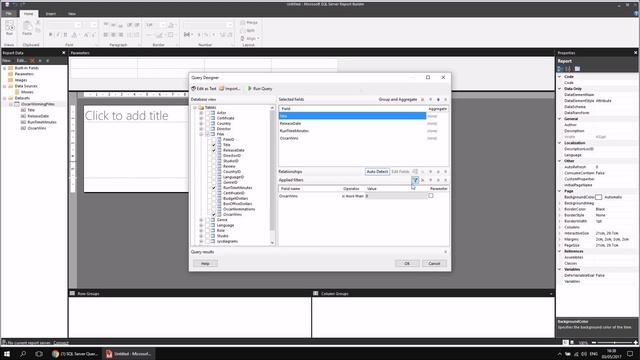The width and height of the screenshot is (640, 360).
Task: Collapse the Selected fields section
Action: coord(445,100)
